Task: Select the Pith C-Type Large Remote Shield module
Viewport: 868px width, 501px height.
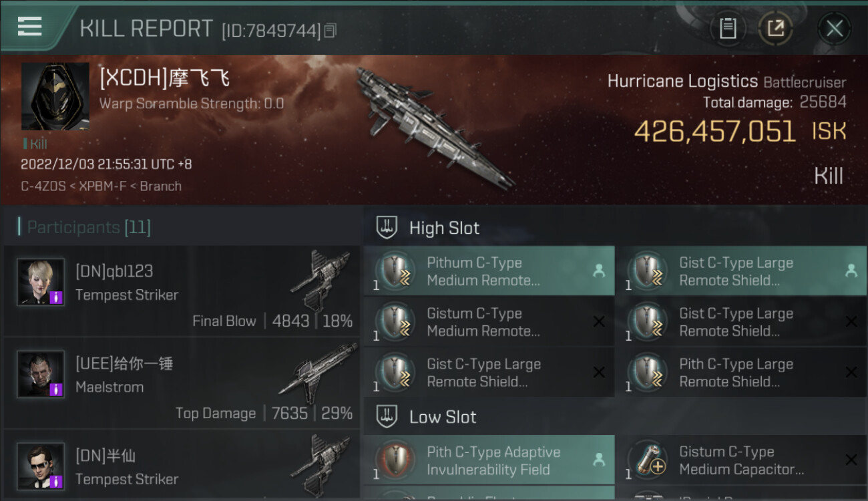Action: coord(741,373)
